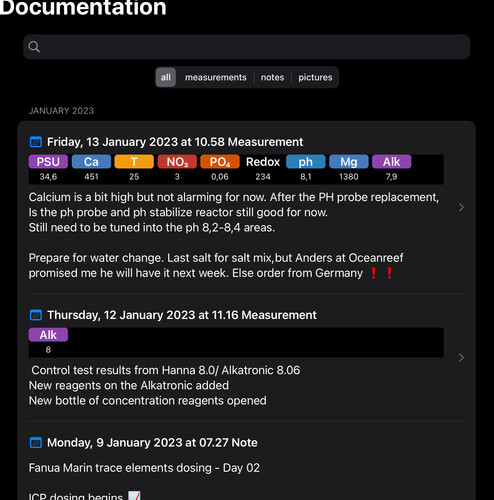Select the orange T parameter badge
The width and height of the screenshot is (494, 500).
click(134, 162)
